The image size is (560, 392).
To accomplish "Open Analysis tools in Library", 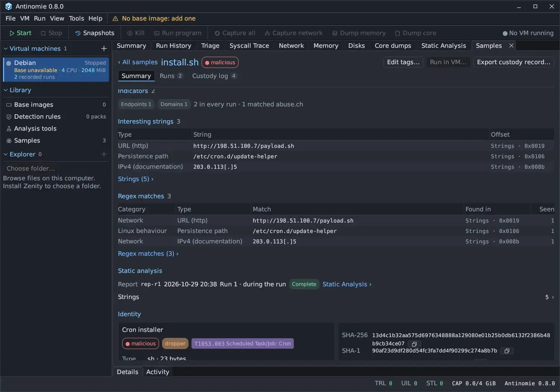I will point(56,129).
